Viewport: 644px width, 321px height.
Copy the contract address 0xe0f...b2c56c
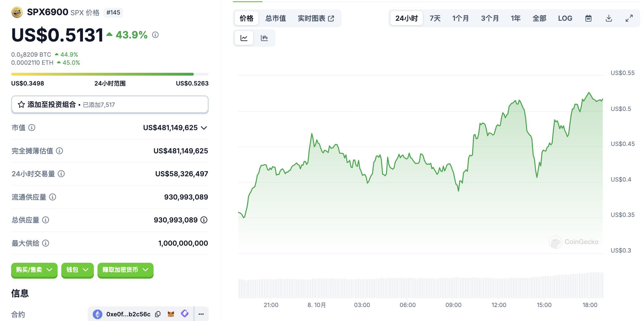click(x=158, y=314)
